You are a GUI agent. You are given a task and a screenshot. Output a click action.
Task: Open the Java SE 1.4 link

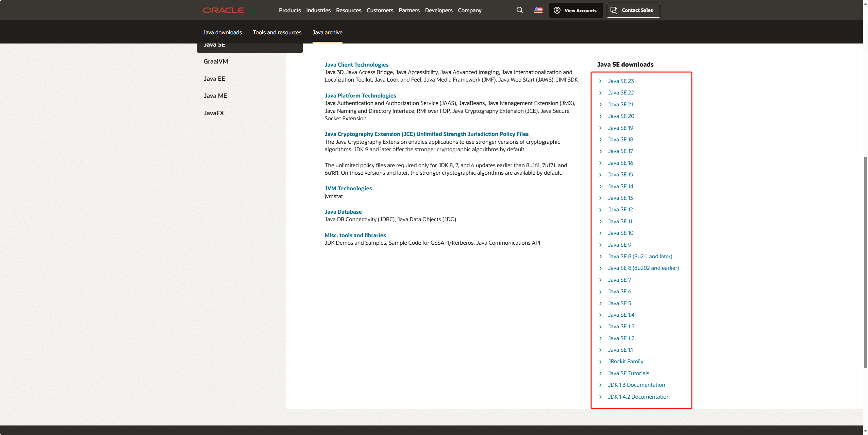click(621, 315)
